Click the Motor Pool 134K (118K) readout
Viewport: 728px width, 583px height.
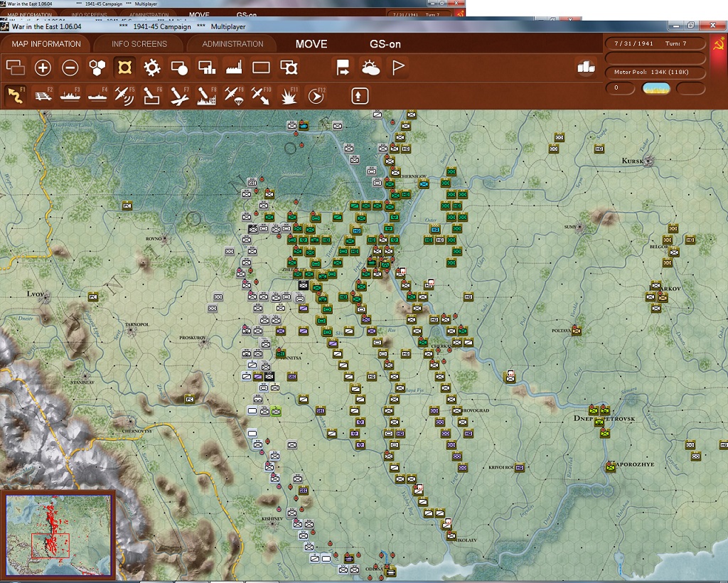tap(655, 72)
